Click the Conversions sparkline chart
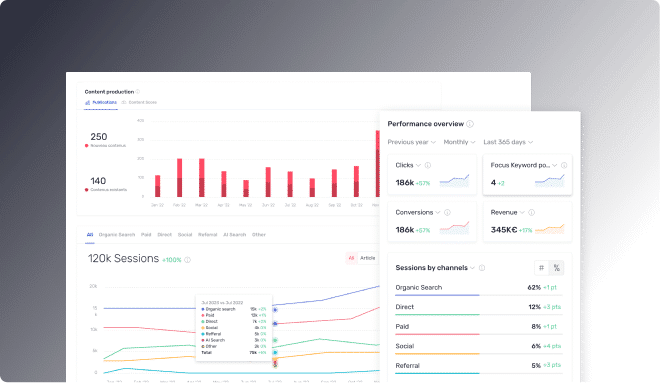This screenshot has width=660, height=383. pyautogui.click(x=454, y=228)
